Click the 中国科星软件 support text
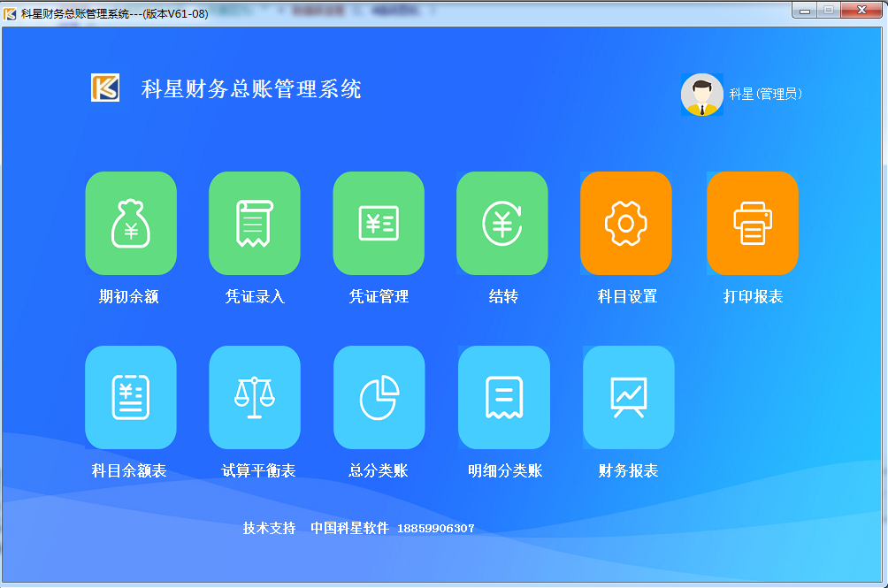 click(349, 528)
